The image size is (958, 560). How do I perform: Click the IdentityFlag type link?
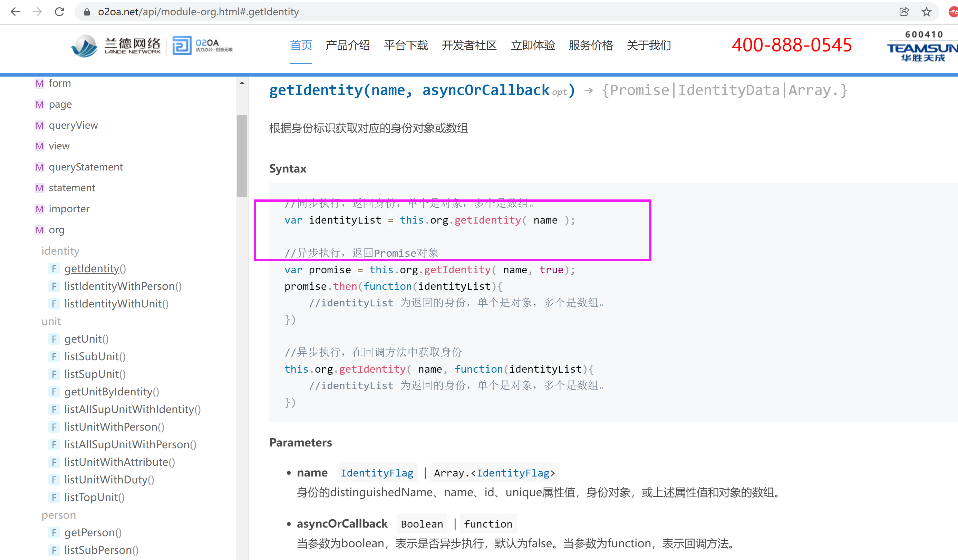coord(377,473)
